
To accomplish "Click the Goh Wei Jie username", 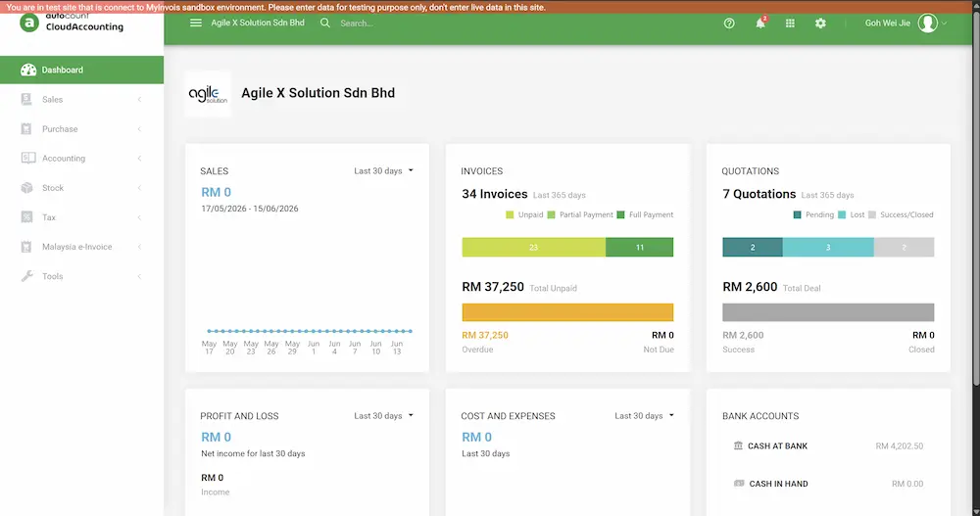I will 888,23.
